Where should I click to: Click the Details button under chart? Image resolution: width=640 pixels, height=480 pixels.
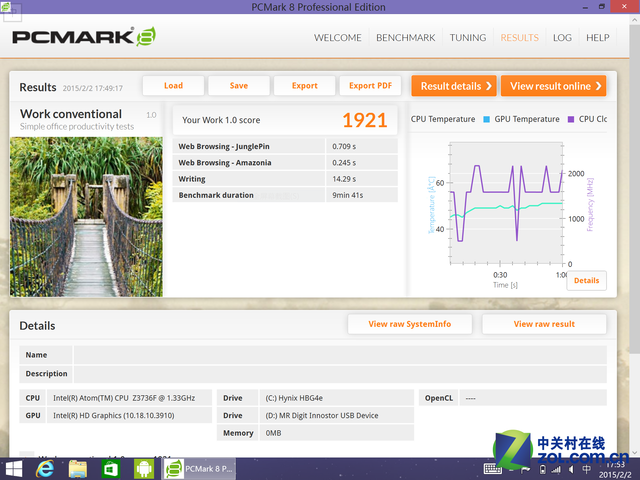pyautogui.click(x=587, y=280)
